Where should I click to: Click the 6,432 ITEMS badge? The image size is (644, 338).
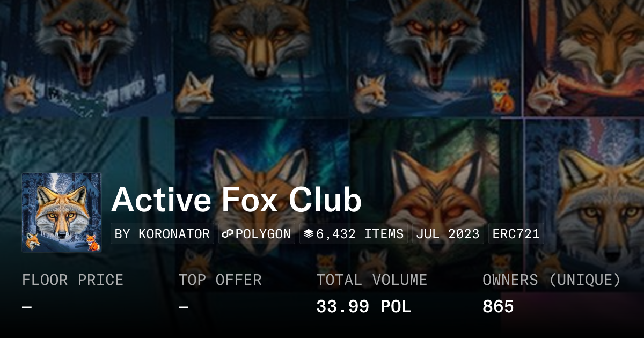coord(354,234)
